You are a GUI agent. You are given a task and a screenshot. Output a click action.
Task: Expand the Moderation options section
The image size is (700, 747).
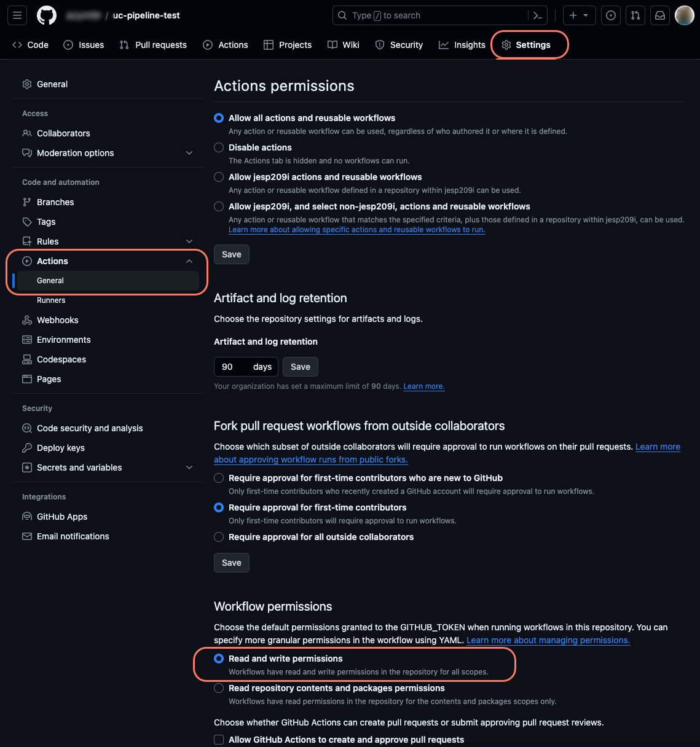pyautogui.click(x=189, y=153)
